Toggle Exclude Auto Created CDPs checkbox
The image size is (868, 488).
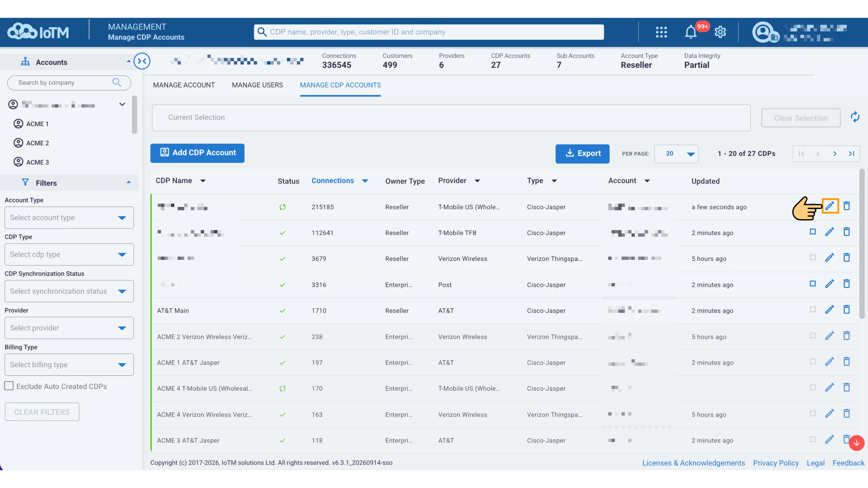click(x=9, y=386)
